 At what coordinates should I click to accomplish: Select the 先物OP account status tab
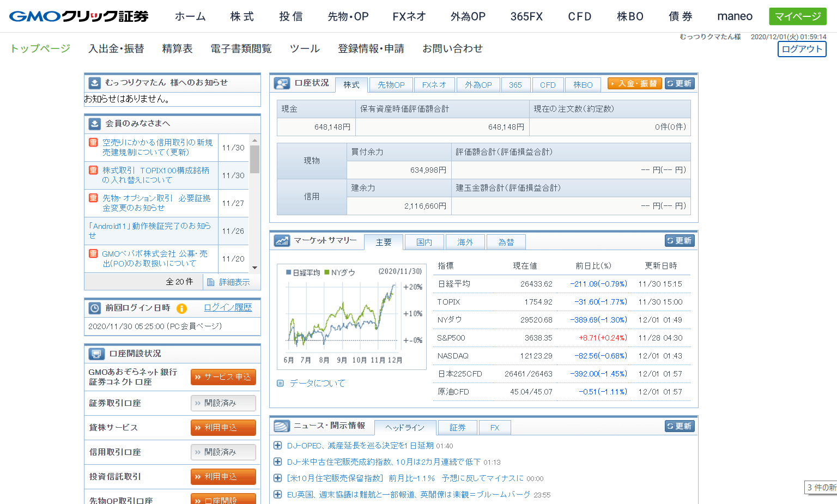click(391, 85)
